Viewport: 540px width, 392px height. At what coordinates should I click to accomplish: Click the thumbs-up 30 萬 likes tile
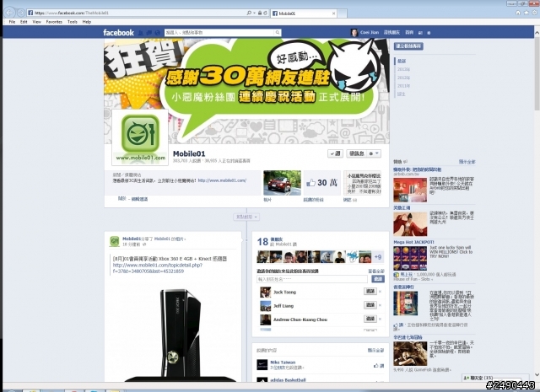point(322,183)
